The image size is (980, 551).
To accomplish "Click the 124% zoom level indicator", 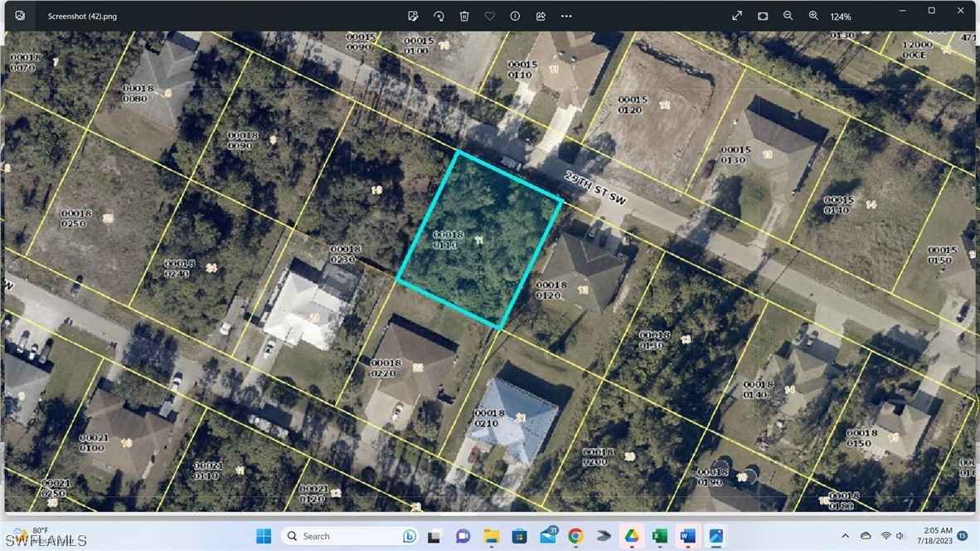I will click(841, 17).
